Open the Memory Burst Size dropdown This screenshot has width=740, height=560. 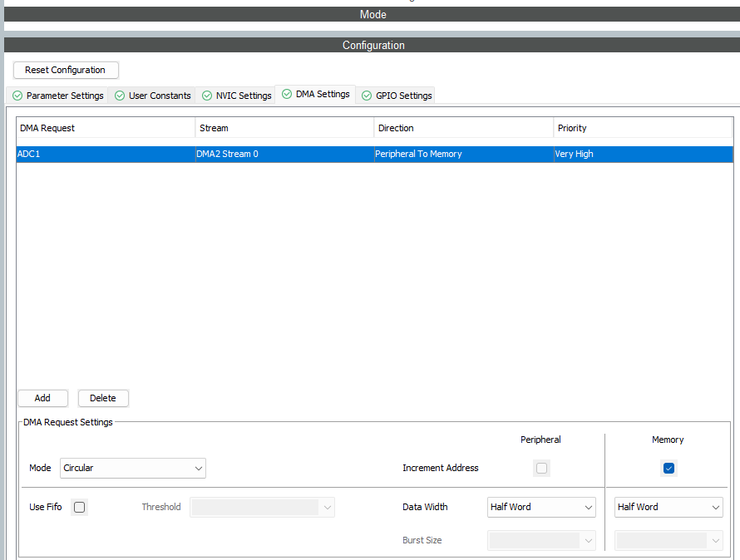(x=668, y=541)
